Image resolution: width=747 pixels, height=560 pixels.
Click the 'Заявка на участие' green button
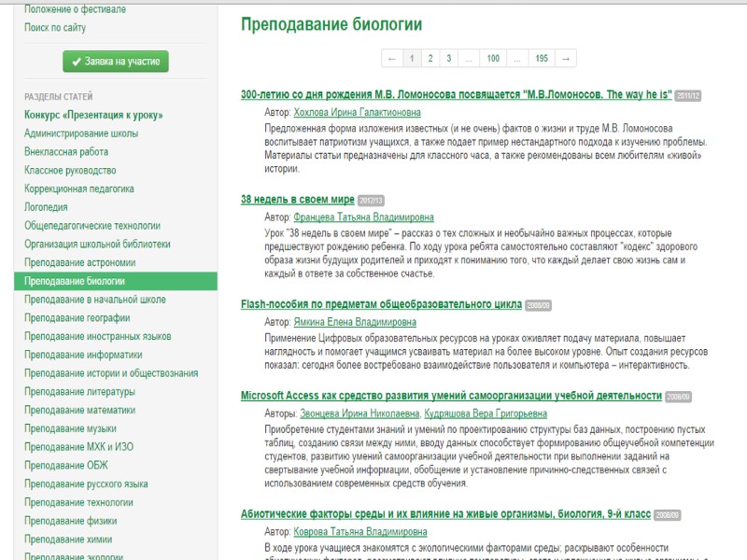[x=116, y=62]
